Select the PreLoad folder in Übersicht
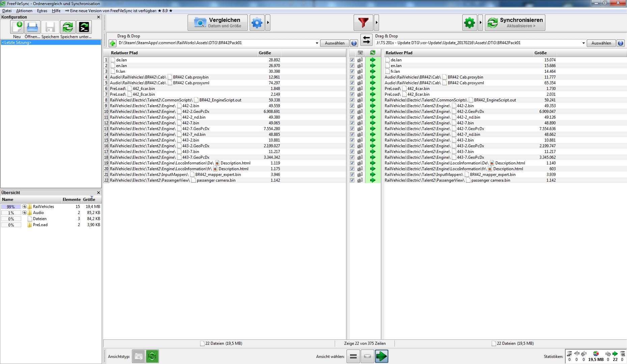The height and width of the screenshot is (364, 627). pos(40,225)
